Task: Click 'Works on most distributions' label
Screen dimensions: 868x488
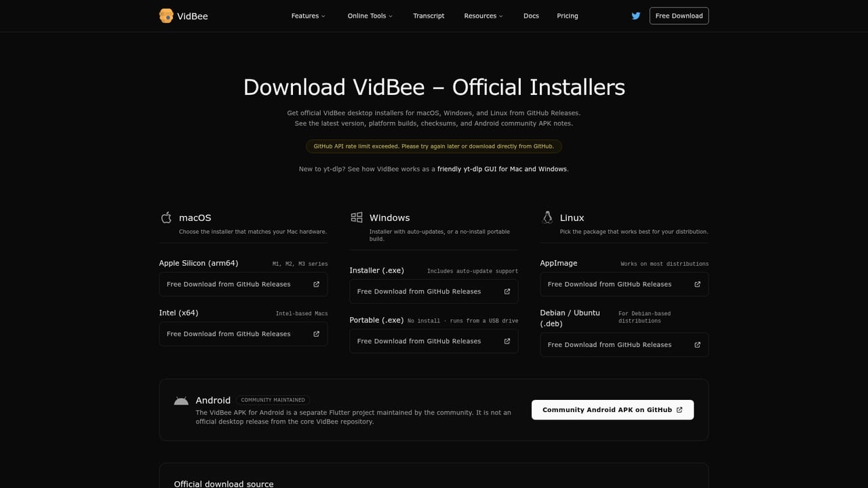Action: point(665,264)
